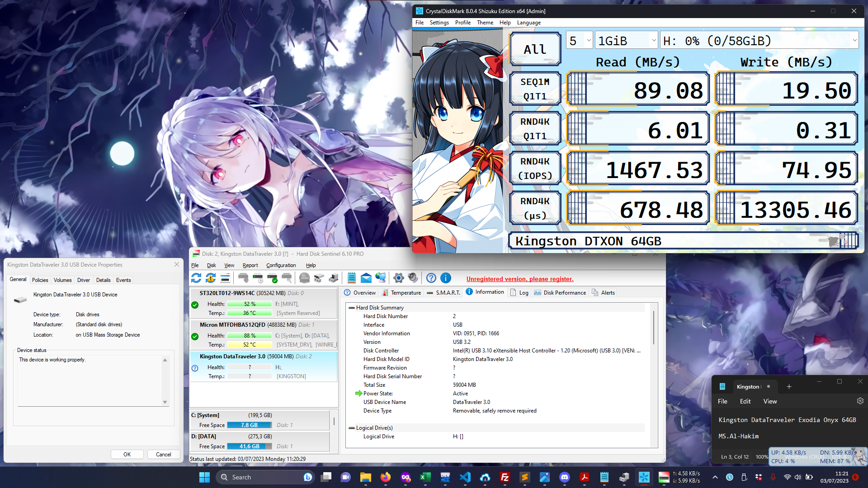Click the refresh-with-warning icon in Hard Disk Sentinel
Image resolution: width=868 pixels, height=488 pixels.
(x=211, y=278)
